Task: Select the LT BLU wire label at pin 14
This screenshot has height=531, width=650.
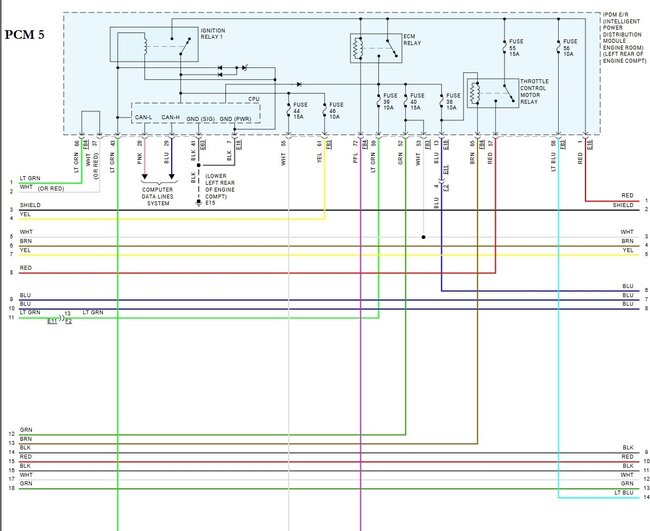Action: [624, 492]
